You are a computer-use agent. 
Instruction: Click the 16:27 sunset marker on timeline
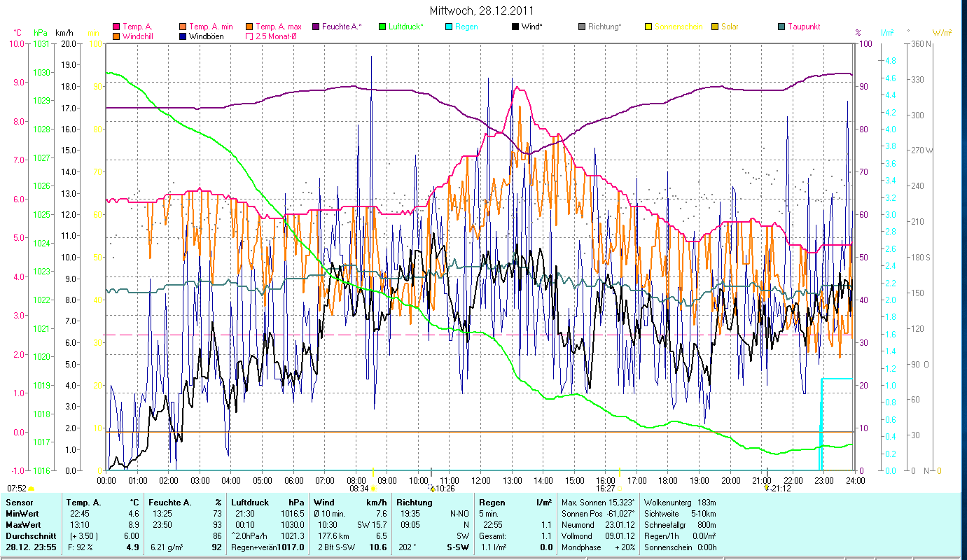[x=619, y=488]
